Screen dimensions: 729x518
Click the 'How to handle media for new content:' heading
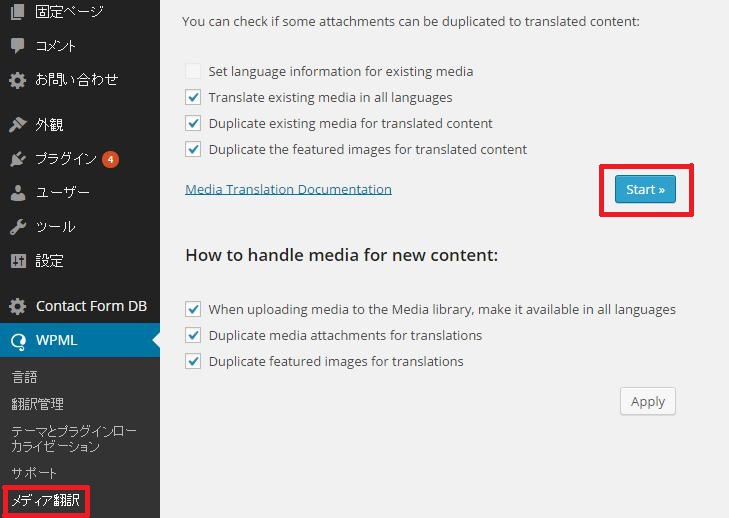click(342, 255)
